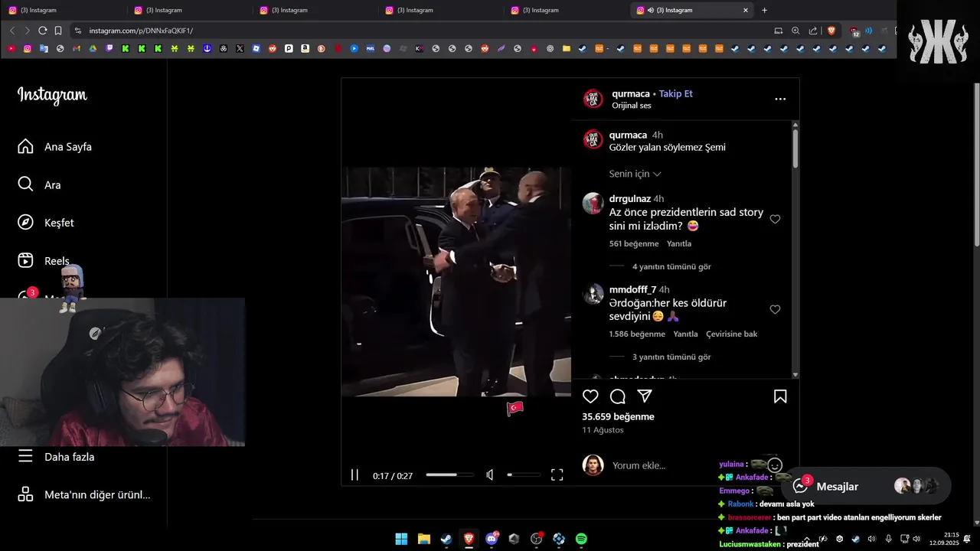
Task: Open a new browser tab
Action: tap(764, 10)
